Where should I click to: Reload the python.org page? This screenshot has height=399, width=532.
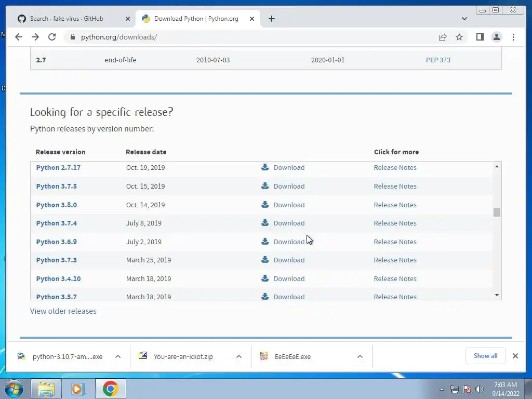pyautogui.click(x=52, y=37)
